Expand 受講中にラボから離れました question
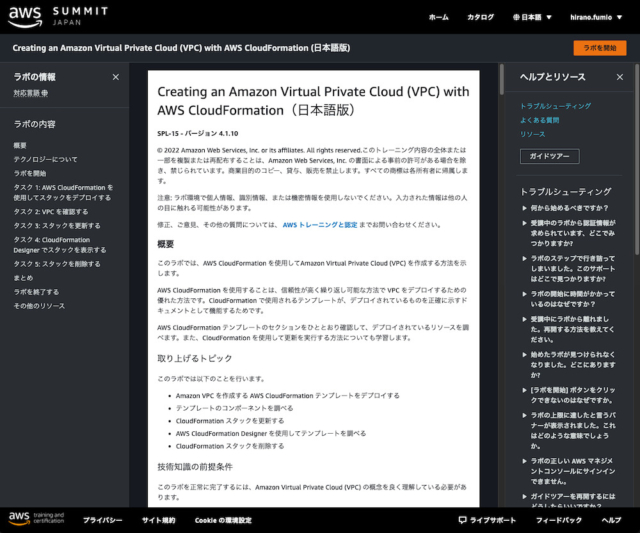This screenshot has width=640, height=533. point(569,329)
